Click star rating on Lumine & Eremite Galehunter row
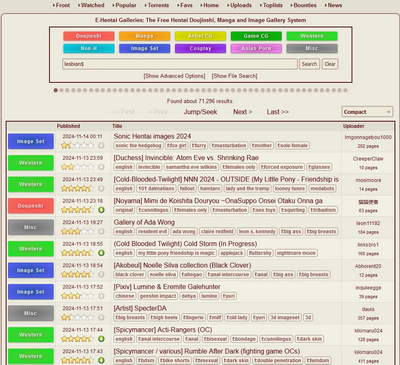The height and width of the screenshot is (365, 400). [76, 296]
